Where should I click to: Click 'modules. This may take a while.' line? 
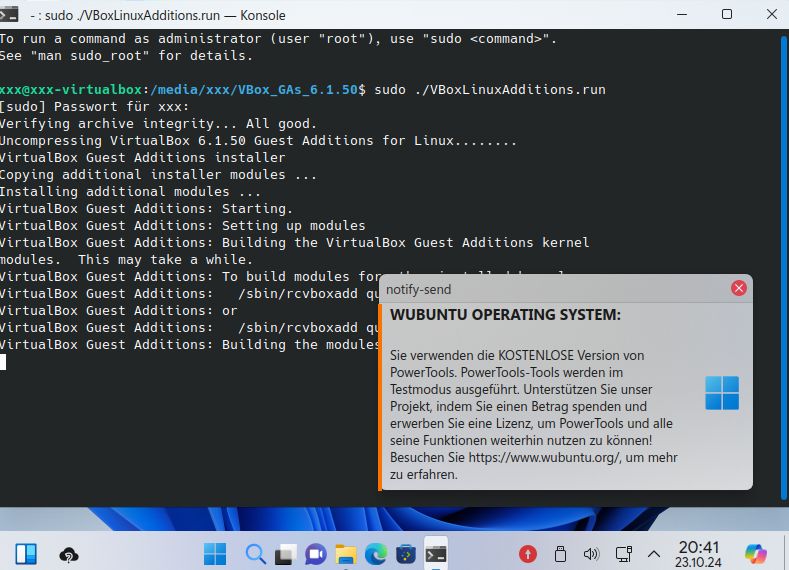(126, 260)
